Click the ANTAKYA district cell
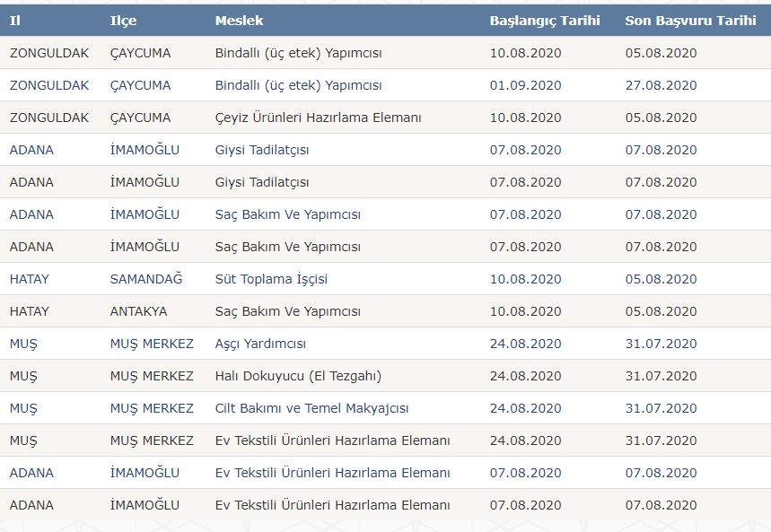The width and height of the screenshot is (771, 532). (138, 311)
